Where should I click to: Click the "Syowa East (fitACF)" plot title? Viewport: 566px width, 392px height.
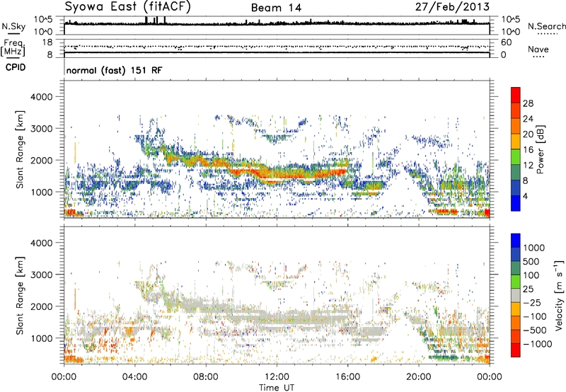128,7
